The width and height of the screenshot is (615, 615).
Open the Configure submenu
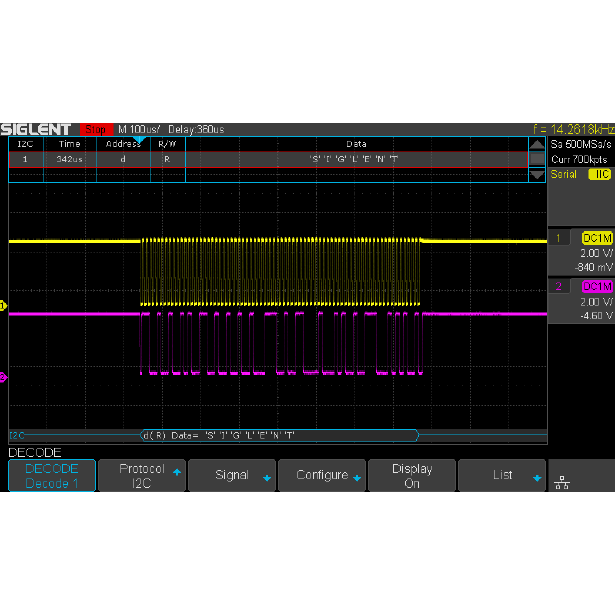(322, 475)
